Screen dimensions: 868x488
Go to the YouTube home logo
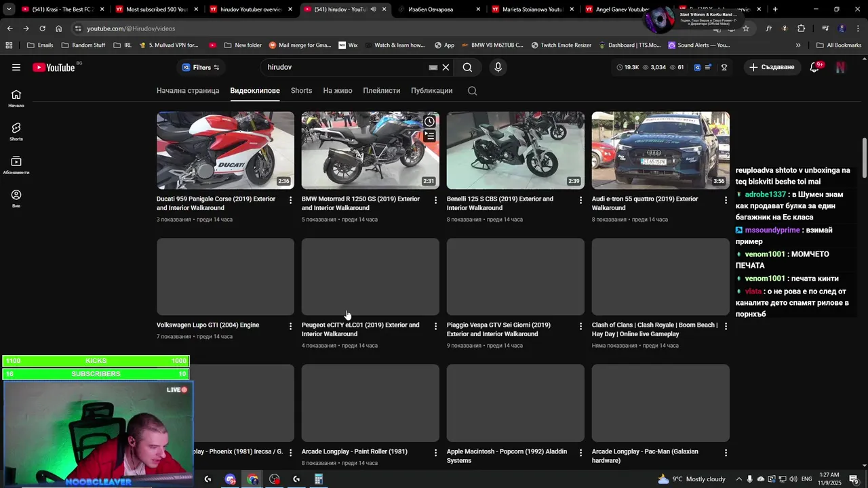pos(54,67)
